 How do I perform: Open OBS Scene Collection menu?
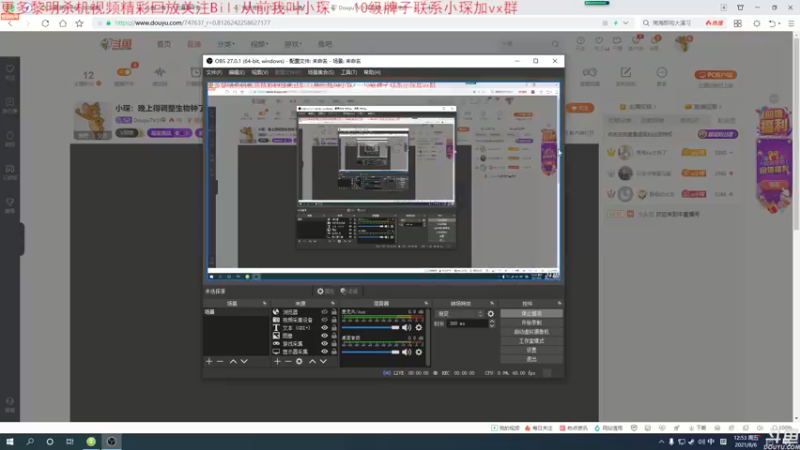(x=321, y=72)
